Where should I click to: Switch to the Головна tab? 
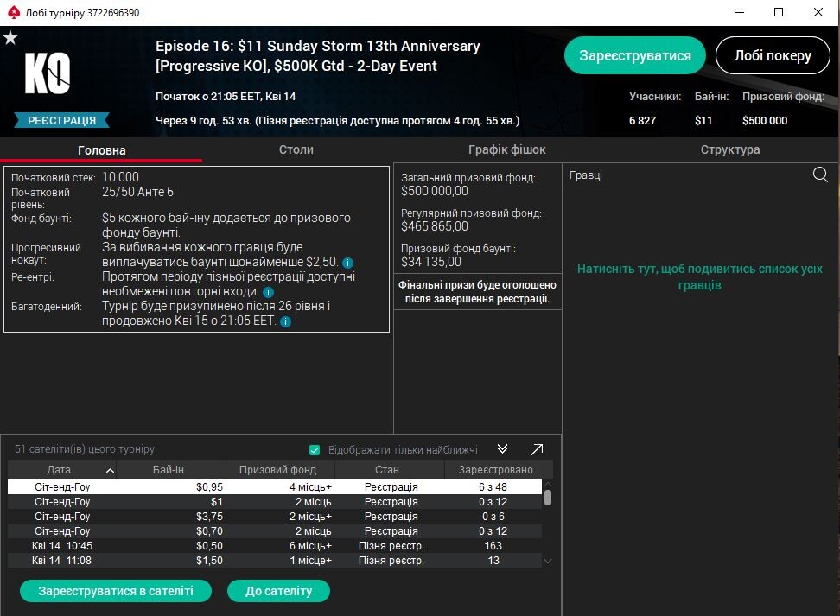[x=101, y=150]
